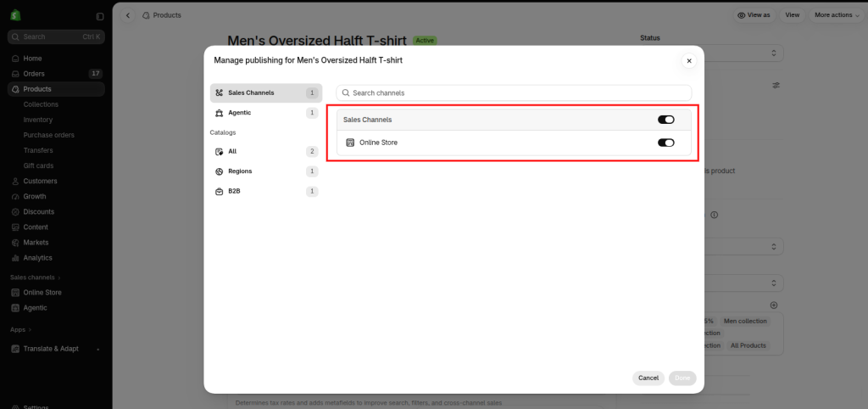Click the Content icon in sidebar
The width and height of the screenshot is (868, 409).
[15, 227]
